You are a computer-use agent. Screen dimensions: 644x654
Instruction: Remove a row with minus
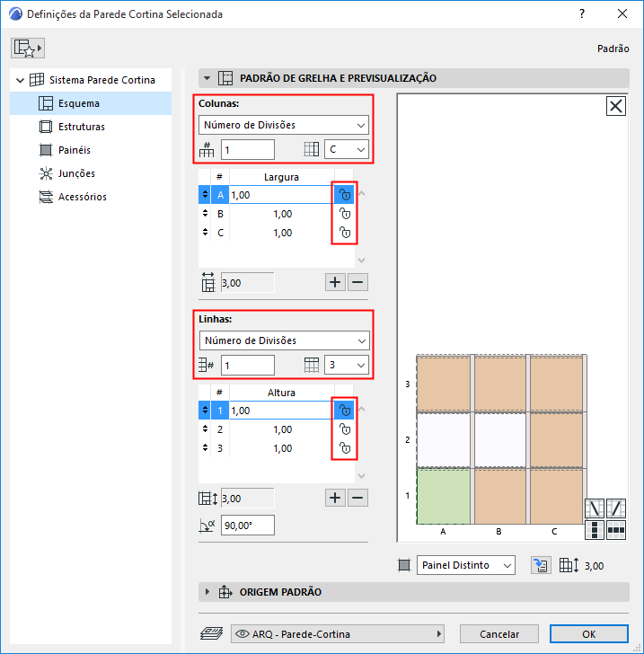[x=357, y=498]
